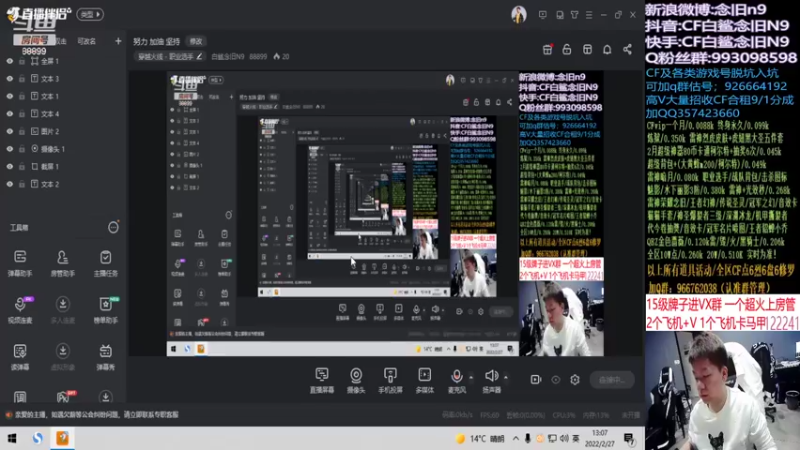Viewport: 800px width, 450px height.
Task: Lock the 摄像头 1 source
Action: [22, 149]
